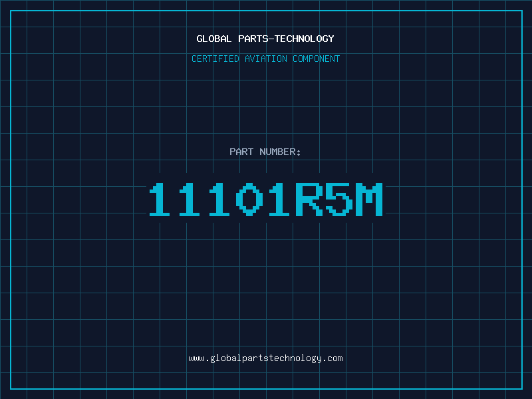Click the second digit 1 of part number
Viewport: 532px width, 399px height.
click(190, 199)
